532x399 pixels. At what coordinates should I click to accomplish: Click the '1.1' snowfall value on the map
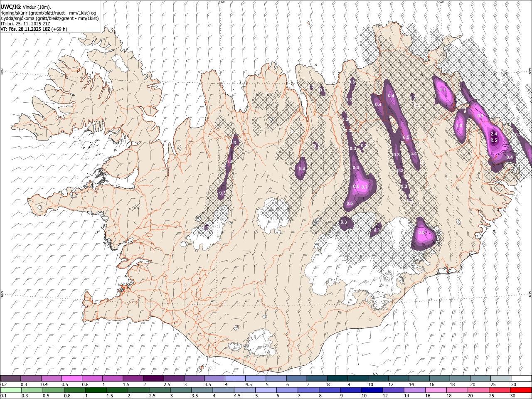coord(443,90)
